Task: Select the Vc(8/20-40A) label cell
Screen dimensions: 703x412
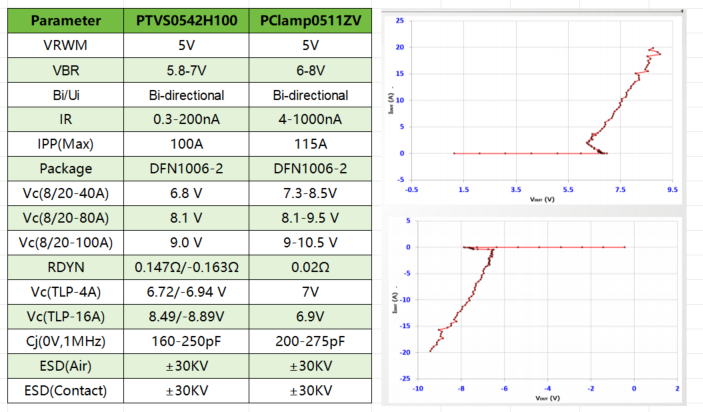Action: tap(64, 193)
